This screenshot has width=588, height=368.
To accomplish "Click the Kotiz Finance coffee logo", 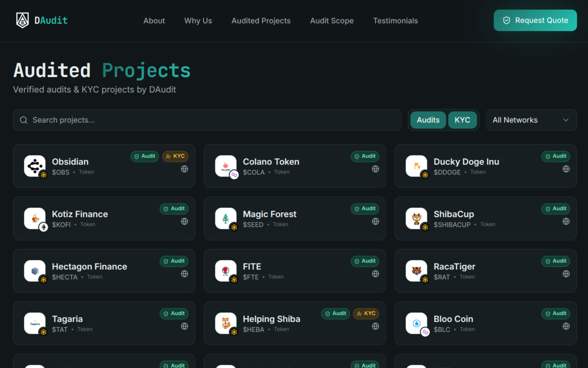I will [x=35, y=218].
